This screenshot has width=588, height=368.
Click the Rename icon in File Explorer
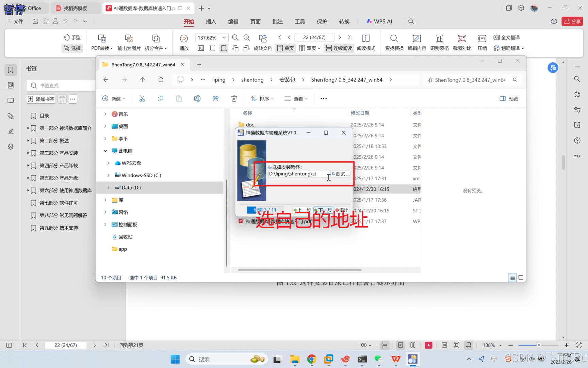(197, 98)
